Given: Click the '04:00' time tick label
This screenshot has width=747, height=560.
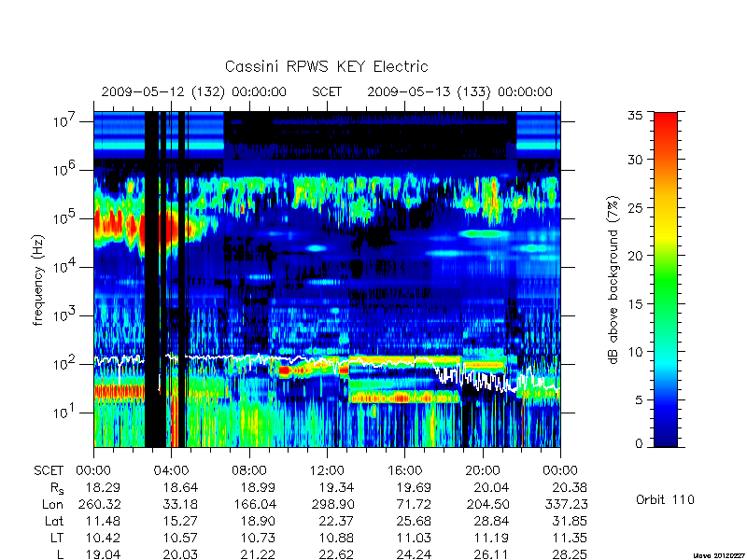Looking at the screenshot, I should 171,470.
